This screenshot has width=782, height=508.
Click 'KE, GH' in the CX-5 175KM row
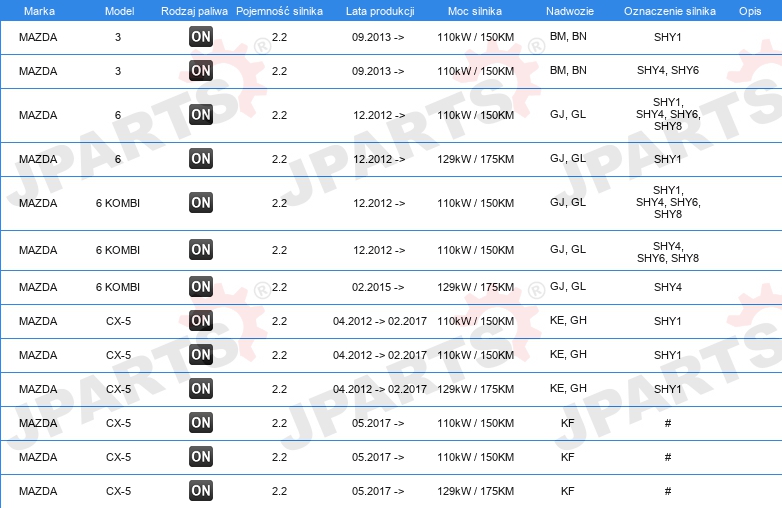[x=568, y=388]
